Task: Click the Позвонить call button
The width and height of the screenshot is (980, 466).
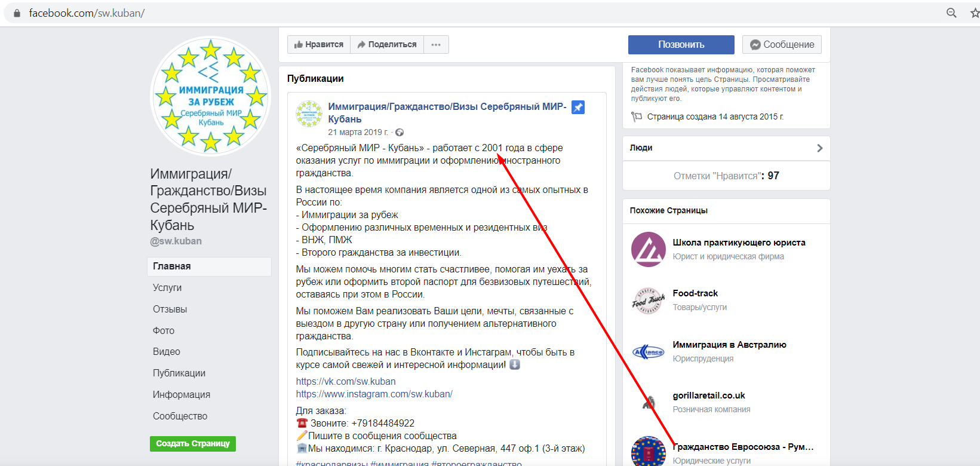Action: coord(681,44)
